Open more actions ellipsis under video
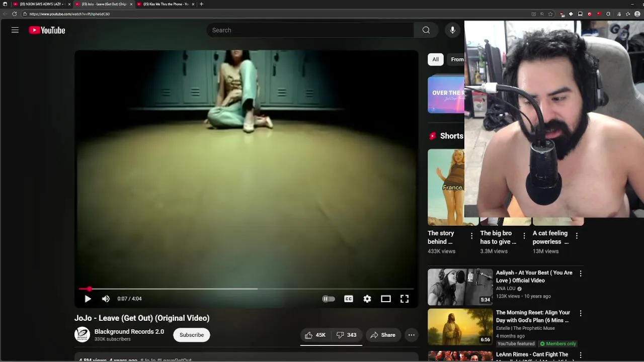Viewport: 644px width, 362px height. click(412, 335)
